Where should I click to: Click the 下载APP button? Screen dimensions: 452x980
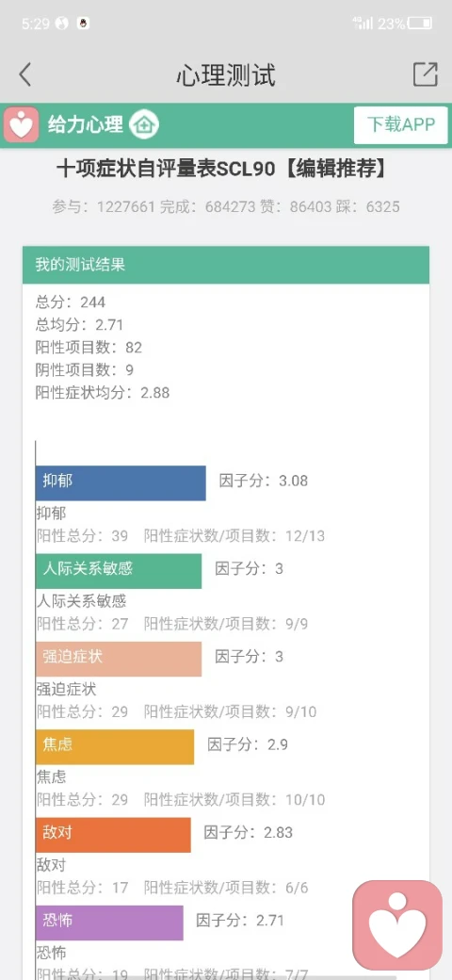[x=401, y=125]
